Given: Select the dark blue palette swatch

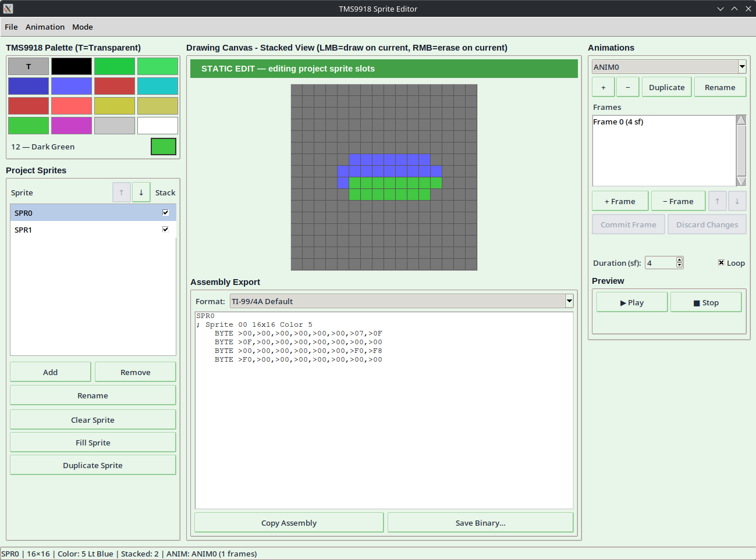Looking at the screenshot, I should tap(29, 86).
